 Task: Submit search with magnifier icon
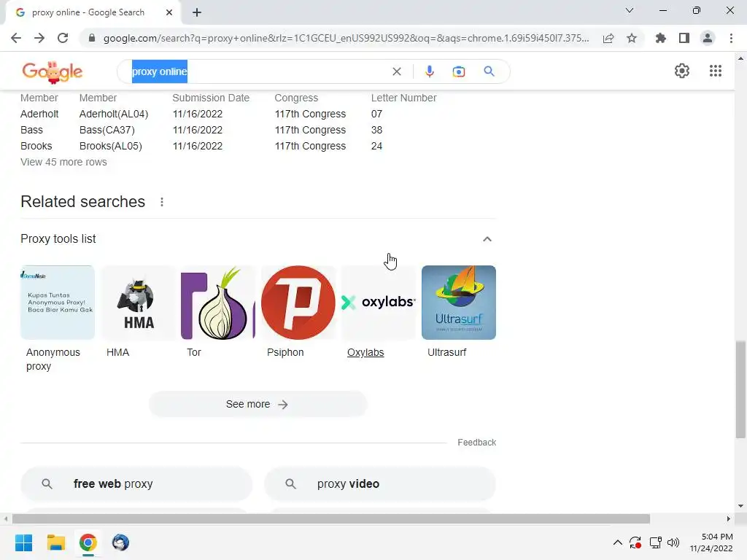click(x=489, y=71)
